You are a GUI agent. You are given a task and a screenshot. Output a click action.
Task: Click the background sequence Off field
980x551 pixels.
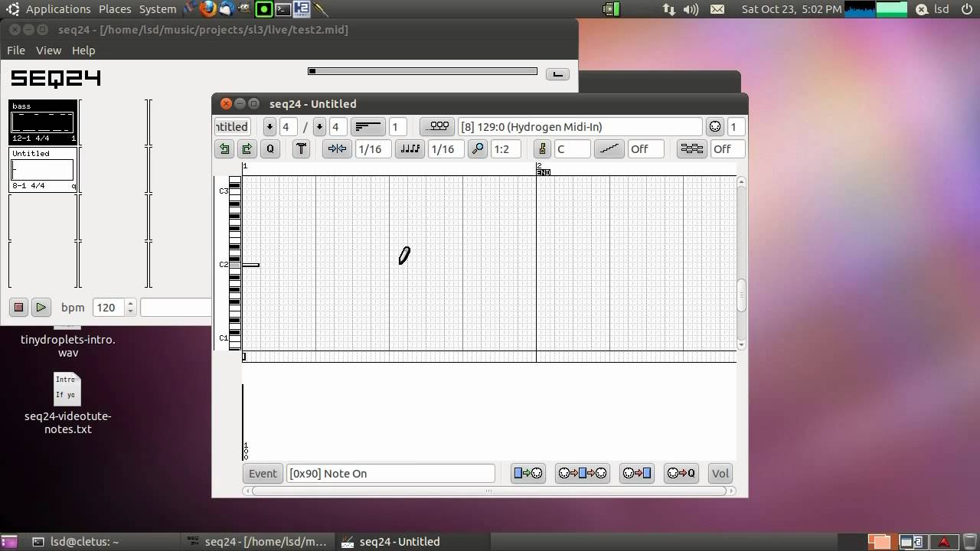(727, 149)
